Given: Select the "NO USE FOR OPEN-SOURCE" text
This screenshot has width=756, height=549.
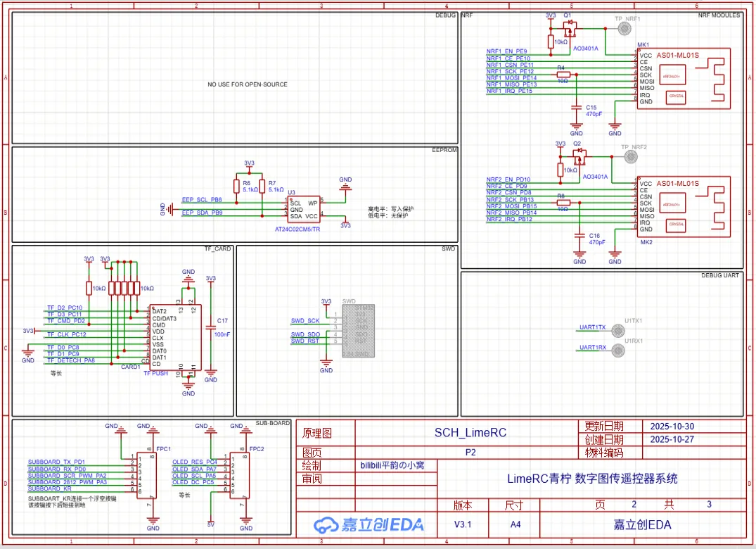Looking at the screenshot, I should (x=247, y=84).
